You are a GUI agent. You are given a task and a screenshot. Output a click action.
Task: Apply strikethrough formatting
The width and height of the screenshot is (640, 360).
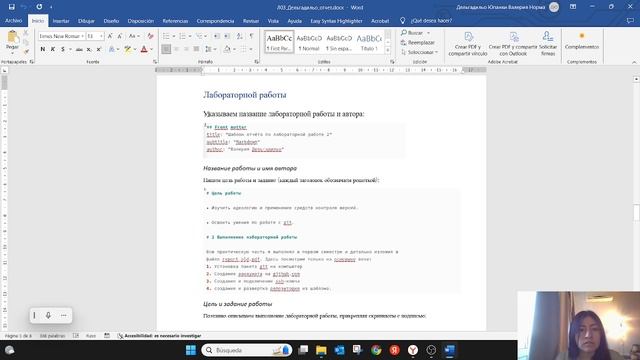79,49
